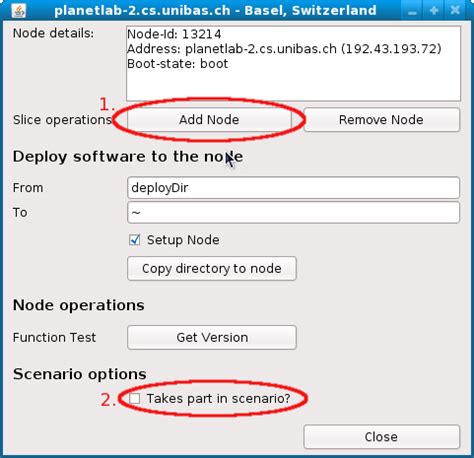Select Deploy software to the node heading
474x458 pixels.
128,157
